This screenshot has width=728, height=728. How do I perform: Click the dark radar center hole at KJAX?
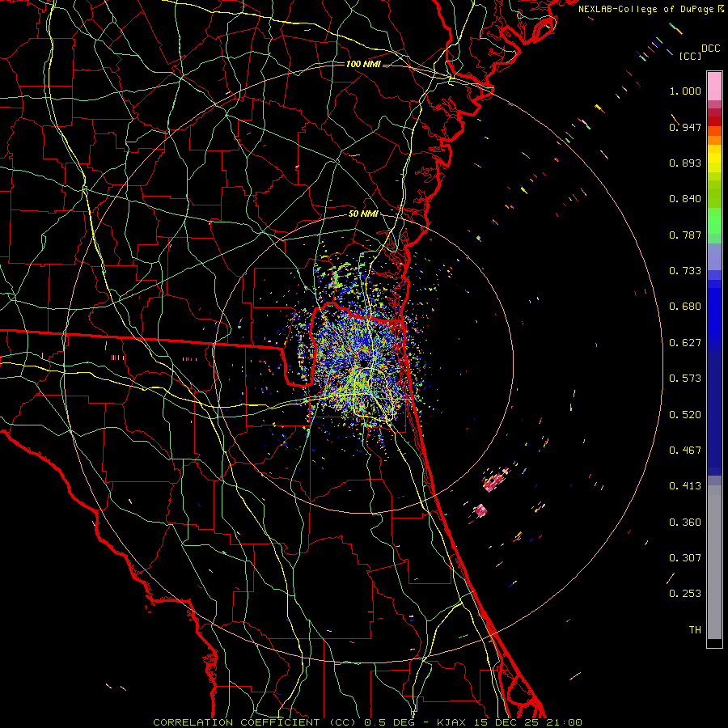point(363,362)
